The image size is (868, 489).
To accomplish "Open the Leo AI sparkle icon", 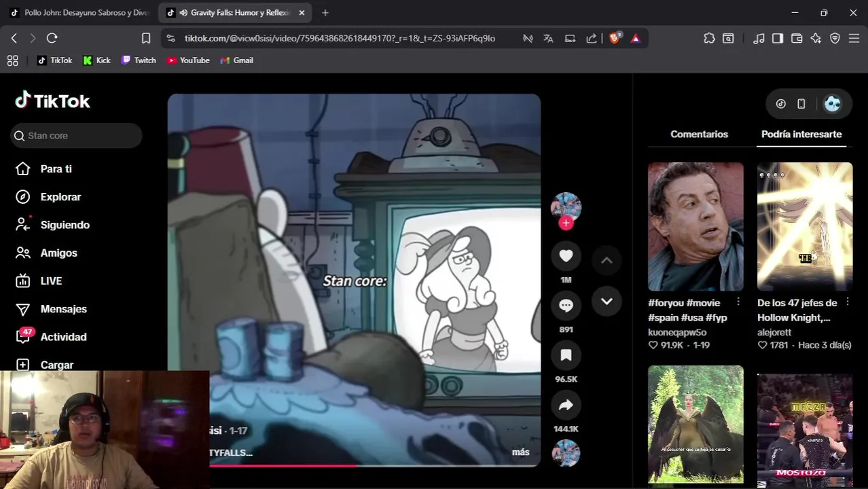I will click(816, 39).
